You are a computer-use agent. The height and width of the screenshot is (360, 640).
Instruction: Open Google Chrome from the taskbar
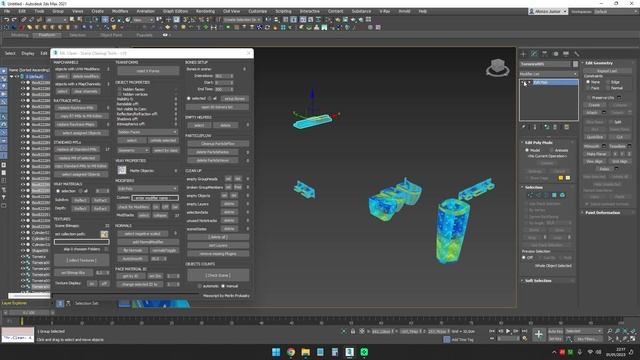click(x=291, y=352)
